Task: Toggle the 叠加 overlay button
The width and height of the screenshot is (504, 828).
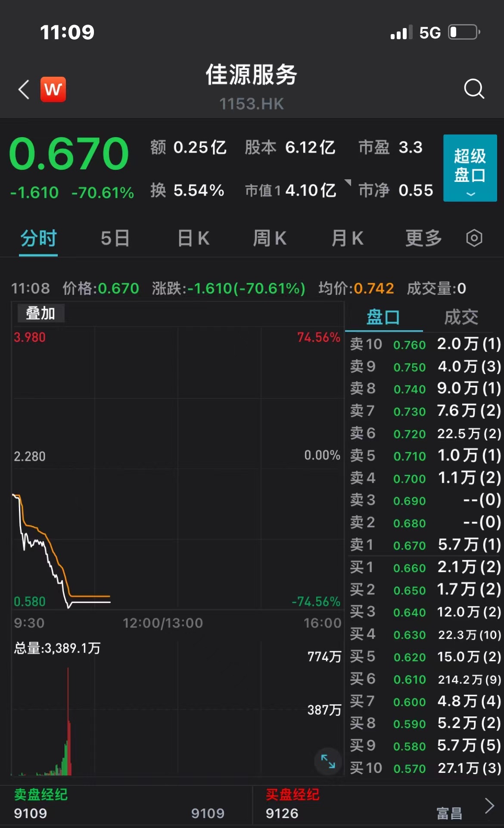Action: click(x=40, y=313)
